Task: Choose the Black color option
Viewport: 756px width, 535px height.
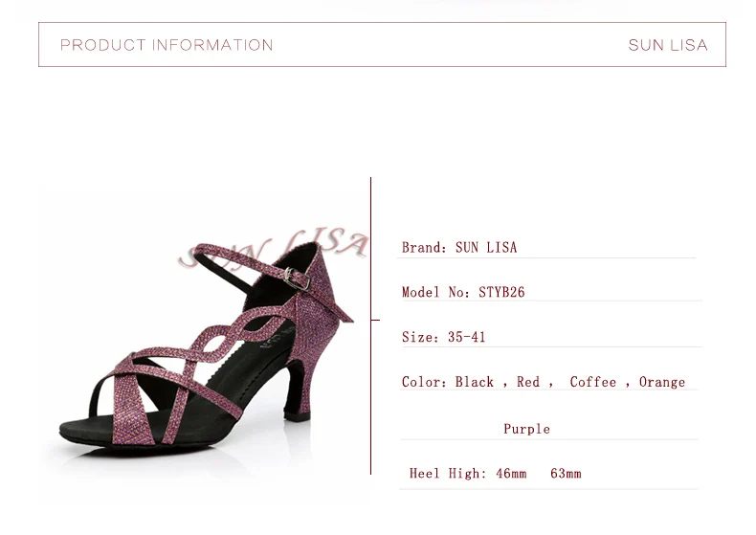Action: point(475,382)
